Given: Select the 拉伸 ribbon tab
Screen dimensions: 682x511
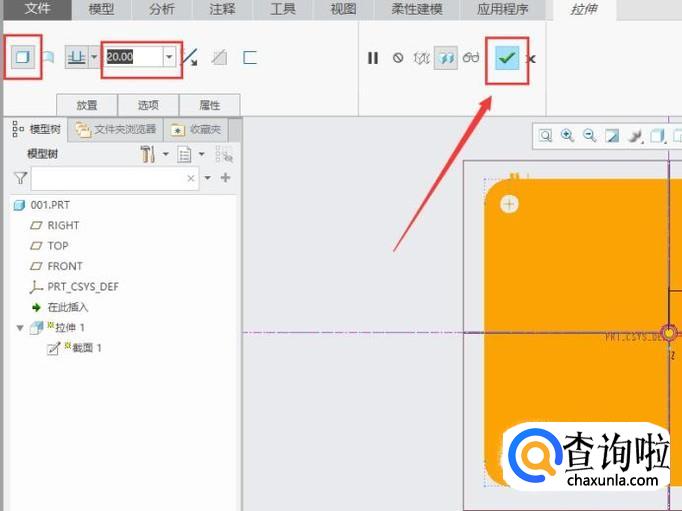Looking at the screenshot, I should tap(584, 10).
